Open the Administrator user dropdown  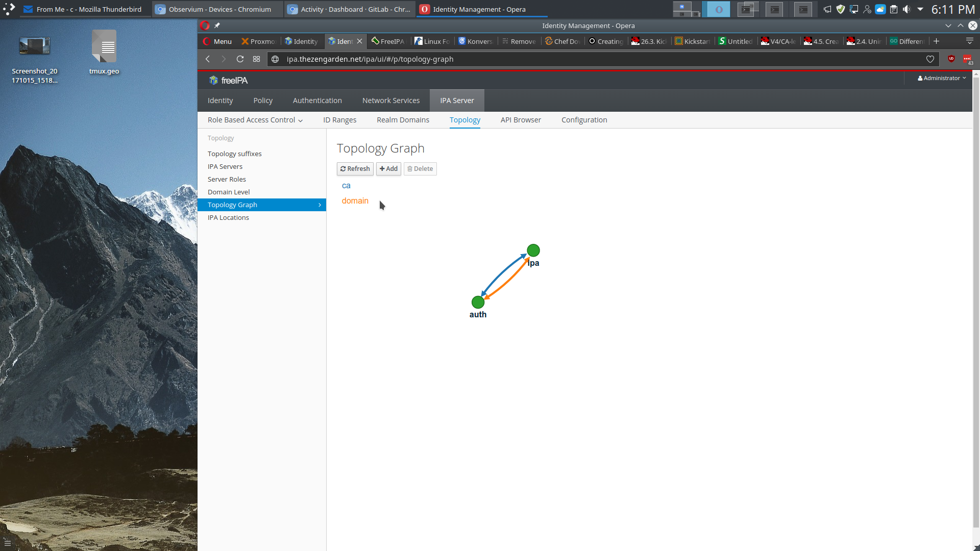(x=942, y=78)
